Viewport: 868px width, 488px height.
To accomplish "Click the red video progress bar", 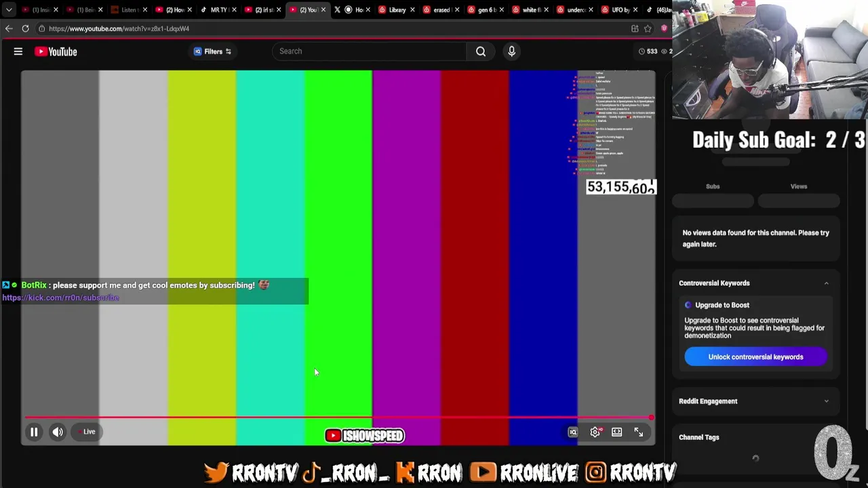I will [338, 418].
